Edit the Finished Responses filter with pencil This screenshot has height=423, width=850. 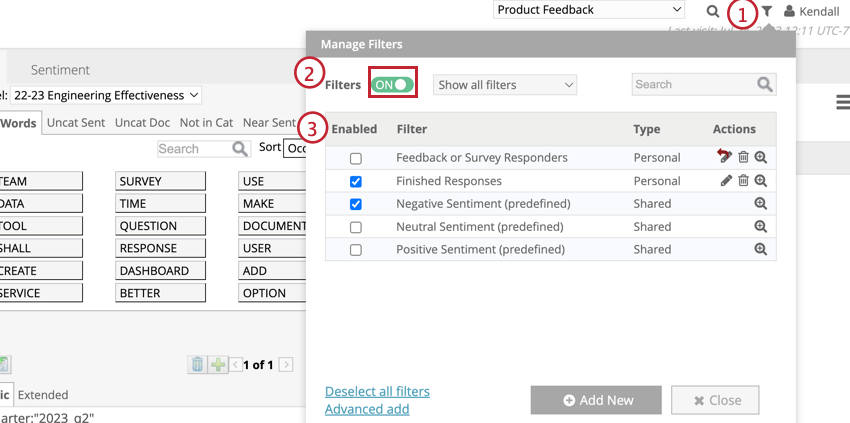coord(726,181)
